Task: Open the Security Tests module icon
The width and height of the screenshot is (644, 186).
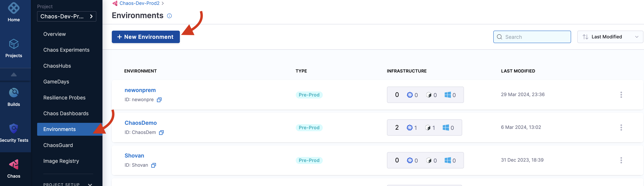Action: coord(14,129)
